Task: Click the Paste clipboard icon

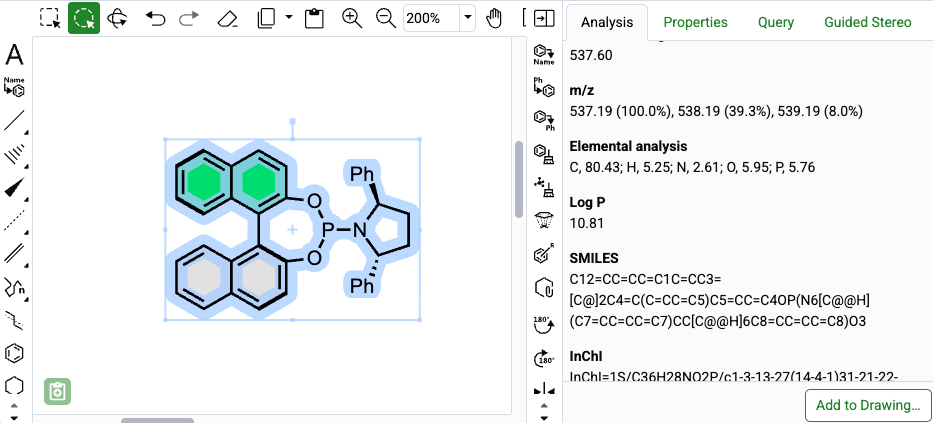Action: tap(314, 18)
